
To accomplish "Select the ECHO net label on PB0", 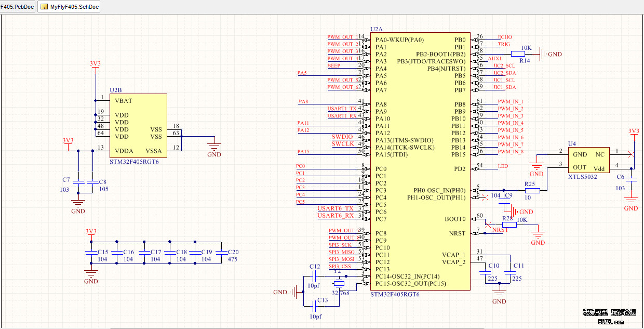I will pos(505,37).
